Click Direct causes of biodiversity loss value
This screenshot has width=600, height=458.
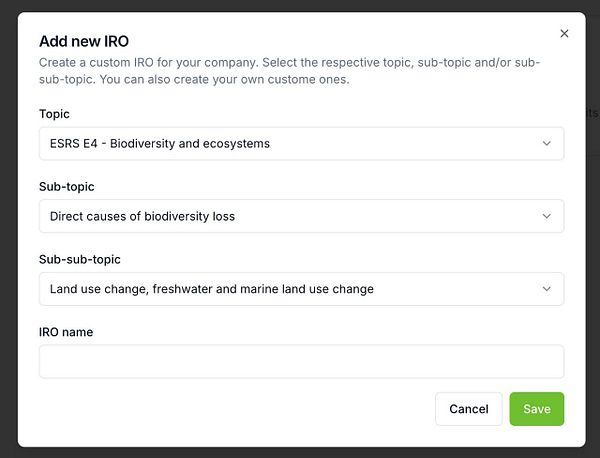[x=142, y=216]
